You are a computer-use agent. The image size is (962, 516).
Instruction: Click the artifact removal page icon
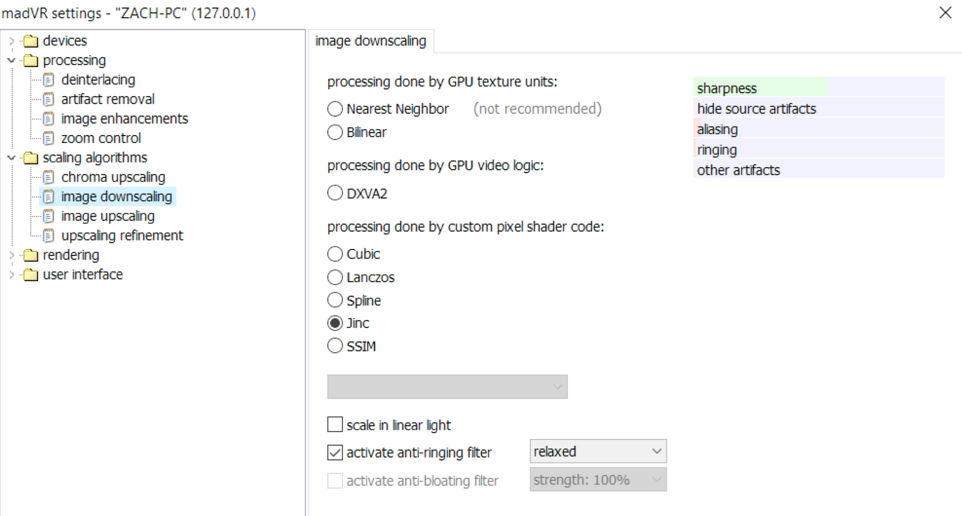point(48,99)
